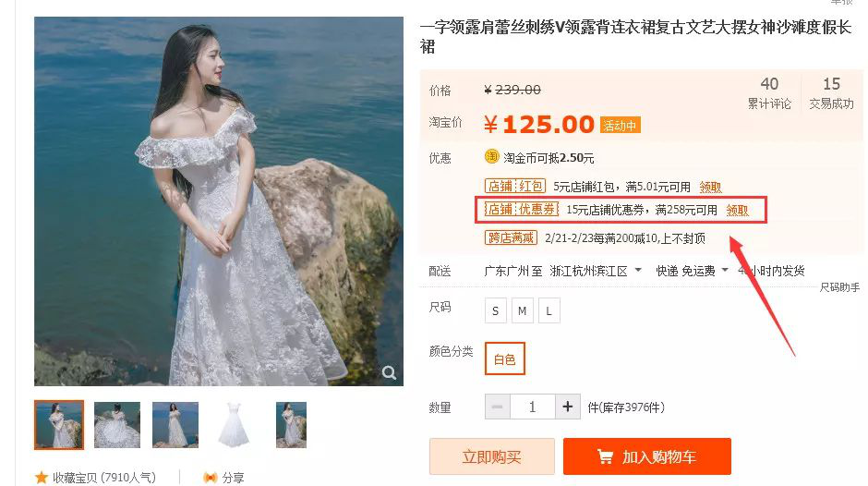Click the star icon beside 收藏宝贝
Image resolution: width=868 pixels, height=486 pixels.
(x=41, y=477)
